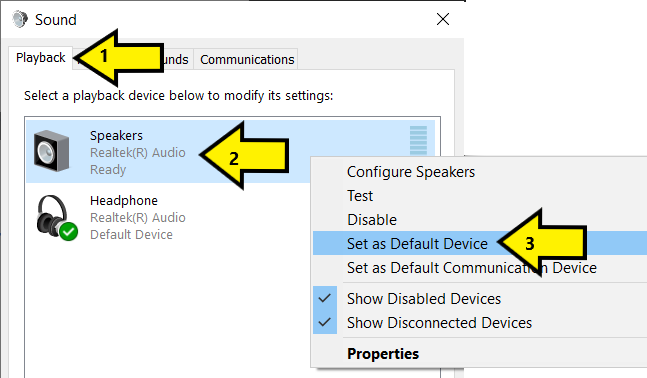Click the Speakers volume level meter
The height and width of the screenshot is (378, 647).
(x=418, y=140)
